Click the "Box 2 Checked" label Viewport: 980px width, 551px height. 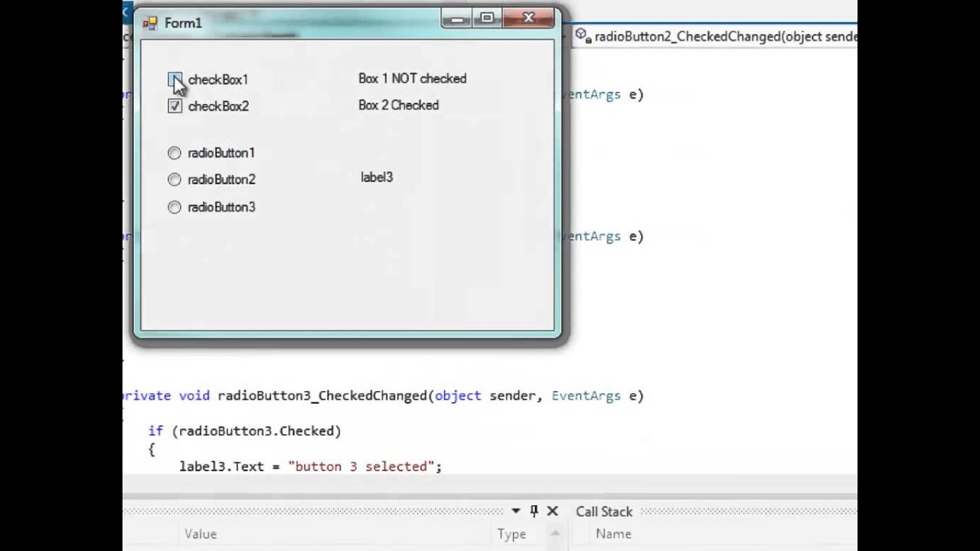(398, 106)
